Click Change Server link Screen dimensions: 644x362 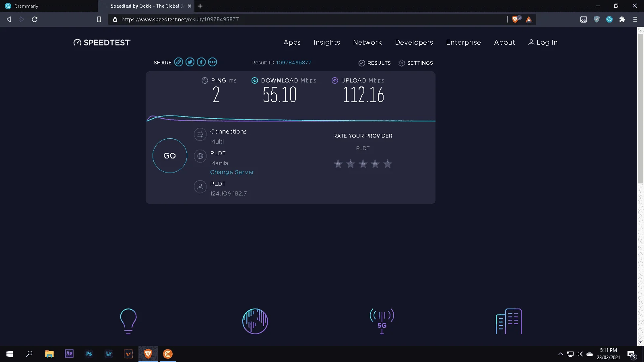pyautogui.click(x=232, y=172)
